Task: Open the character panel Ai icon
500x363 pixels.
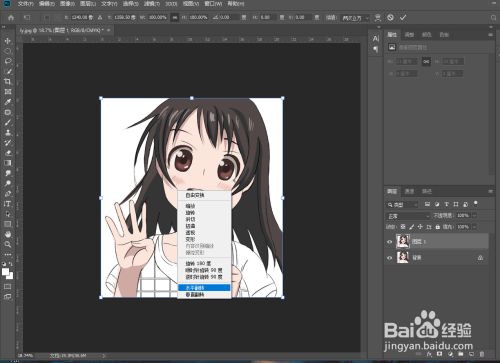Action: [376, 39]
